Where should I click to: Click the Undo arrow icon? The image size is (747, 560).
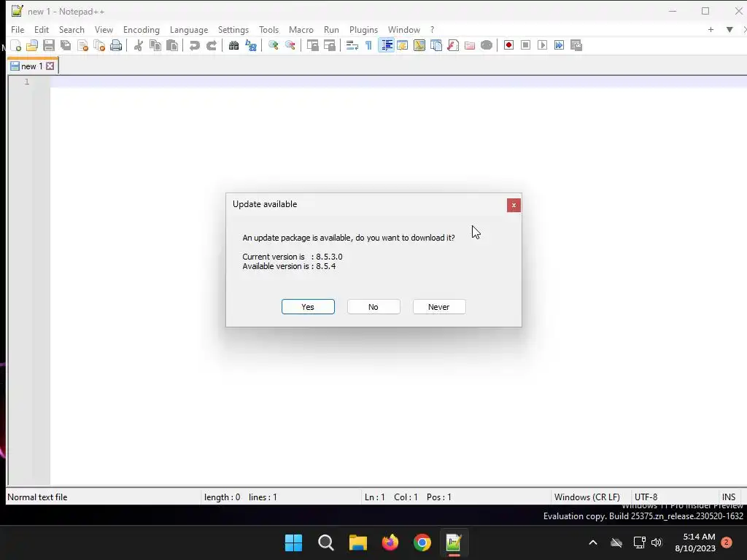tap(194, 45)
